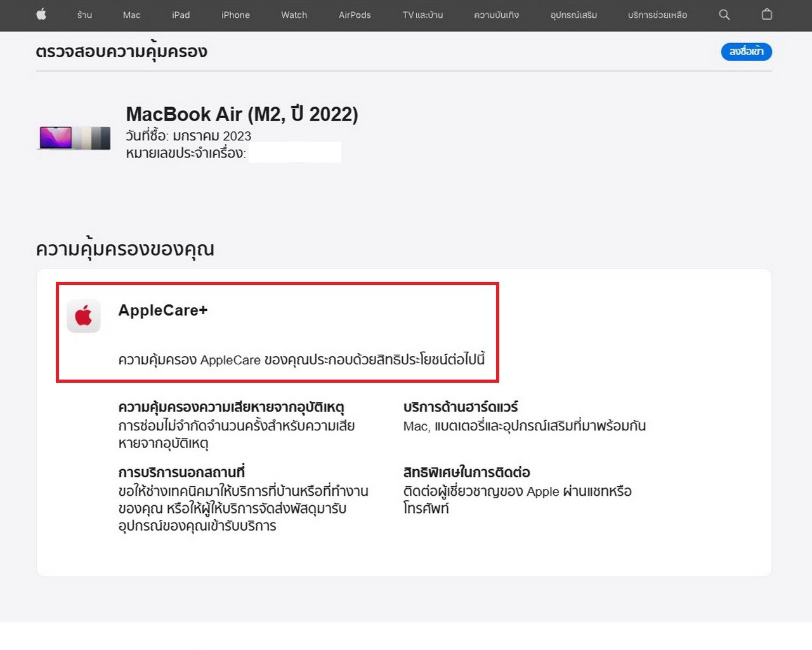
Task: Click the Mac, แบตเตอรี่และอุปกรณ์เสริม description text
Action: tap(525, 426)
